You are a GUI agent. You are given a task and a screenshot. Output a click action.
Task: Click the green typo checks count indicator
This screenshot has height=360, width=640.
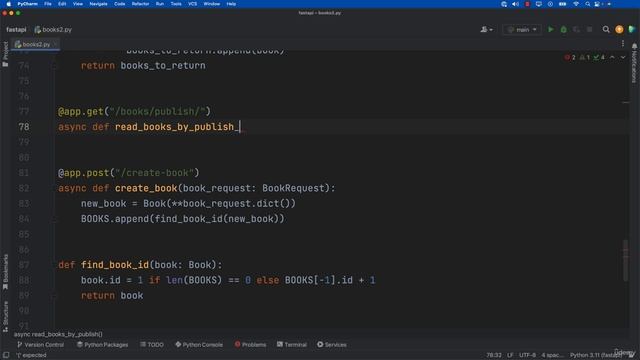pyautogui.click(x=599, y=57)
